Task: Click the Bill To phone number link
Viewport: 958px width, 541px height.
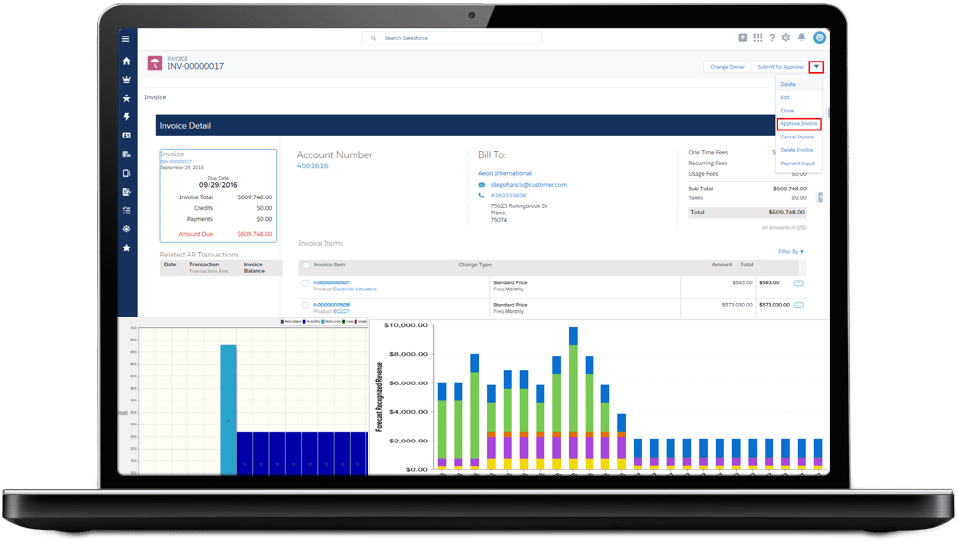Action: click(x=508, y=196)
